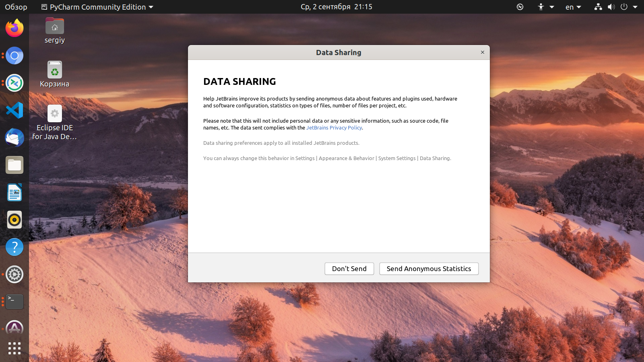The width and height of the screenshot is (644, 362).
Task: Show applications grid button
Action: click(x=14, y=348)
